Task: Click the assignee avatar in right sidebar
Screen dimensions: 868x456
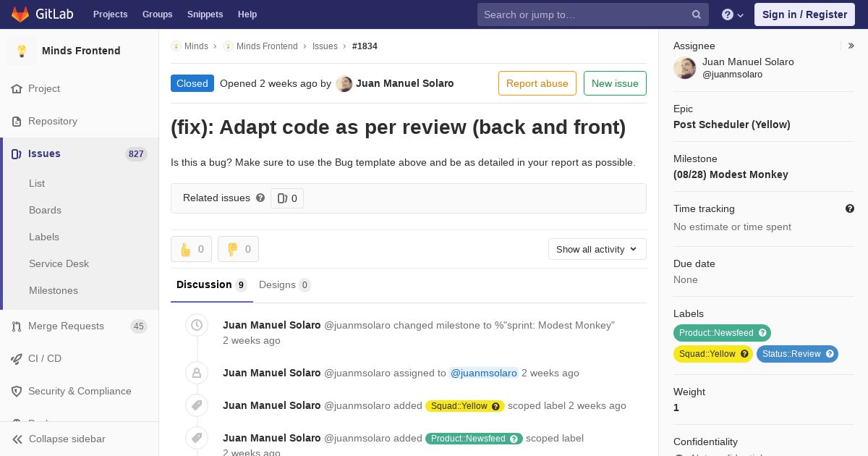Action: point(685,68)
